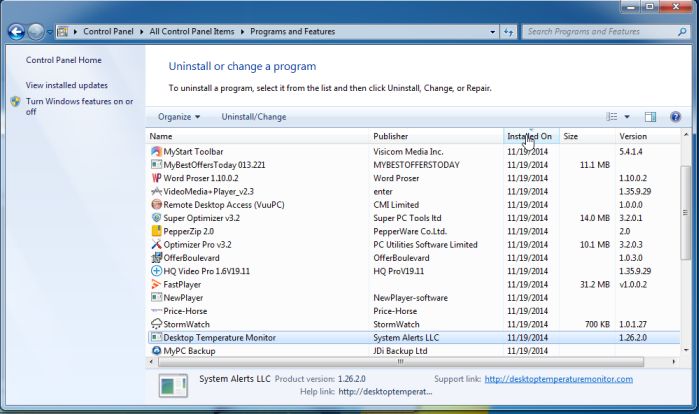Click PC Utilities Software Limited publisher text
The width and height of the screenshot is (699, 414).
click(x=425, y=244)
